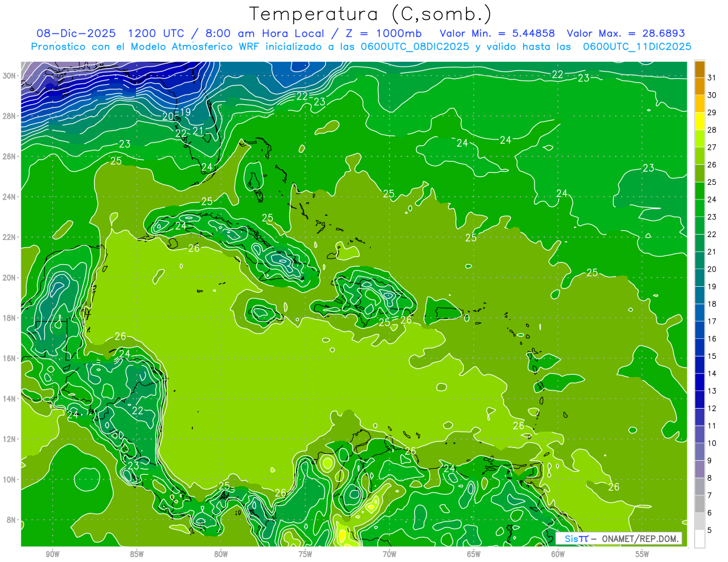Click the '30N' latitude axis label
Image resolution: width=728 pixels, height=562 pixels.
pyautogui.click(x=10, y=76)
